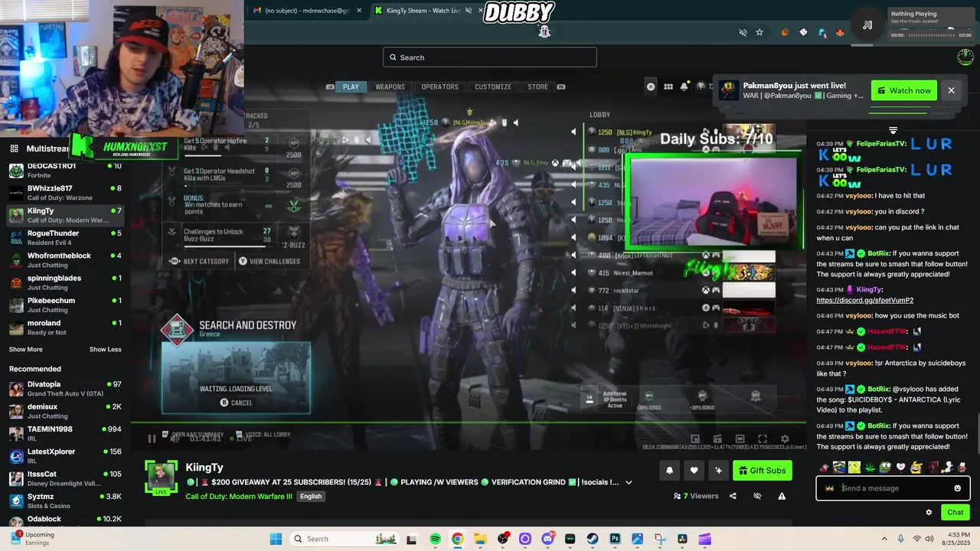Click Show Less in the sidebar

pyautogui.click(x=105, y=350)
